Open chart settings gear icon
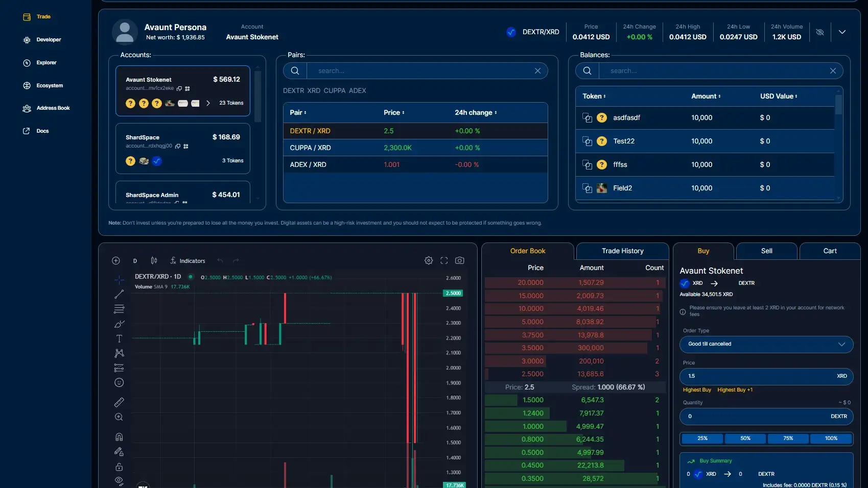This screenshot has width=868, height=488. 429,261
